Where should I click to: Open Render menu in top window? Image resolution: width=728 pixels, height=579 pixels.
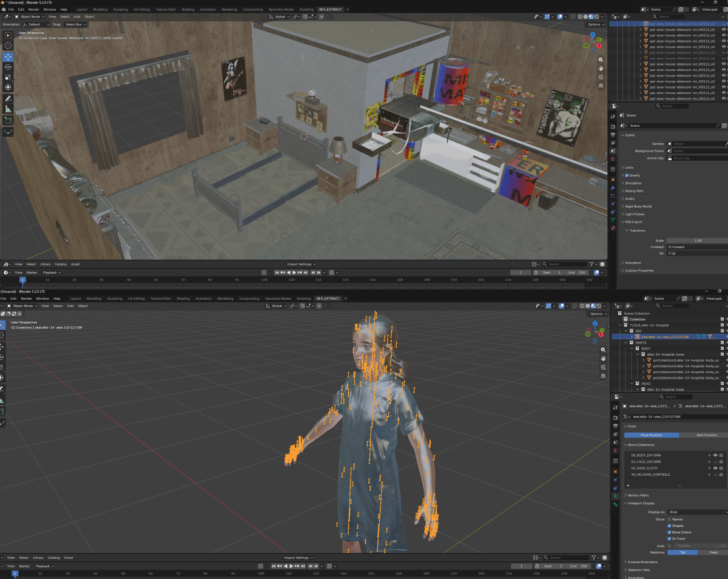[33, 10]
